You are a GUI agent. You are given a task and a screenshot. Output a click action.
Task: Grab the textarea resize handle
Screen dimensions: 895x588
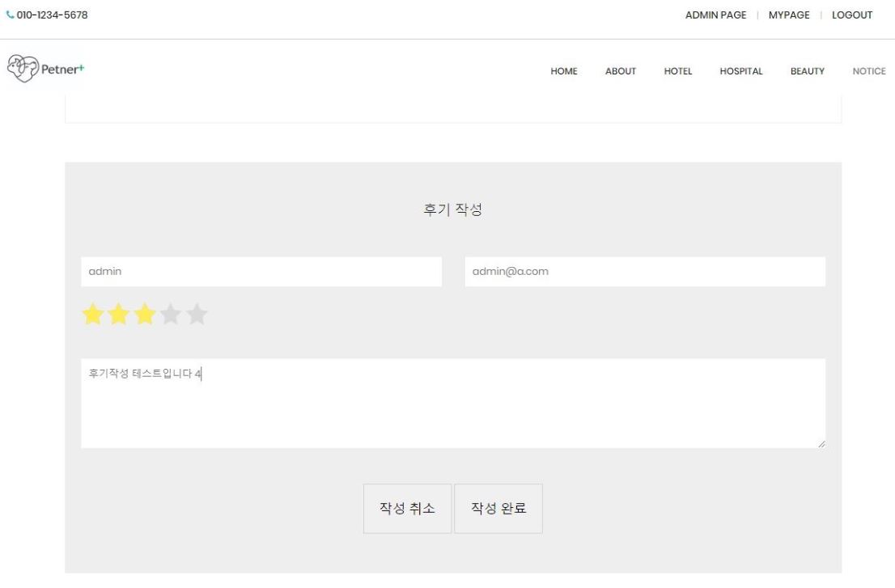pos(821,444)
